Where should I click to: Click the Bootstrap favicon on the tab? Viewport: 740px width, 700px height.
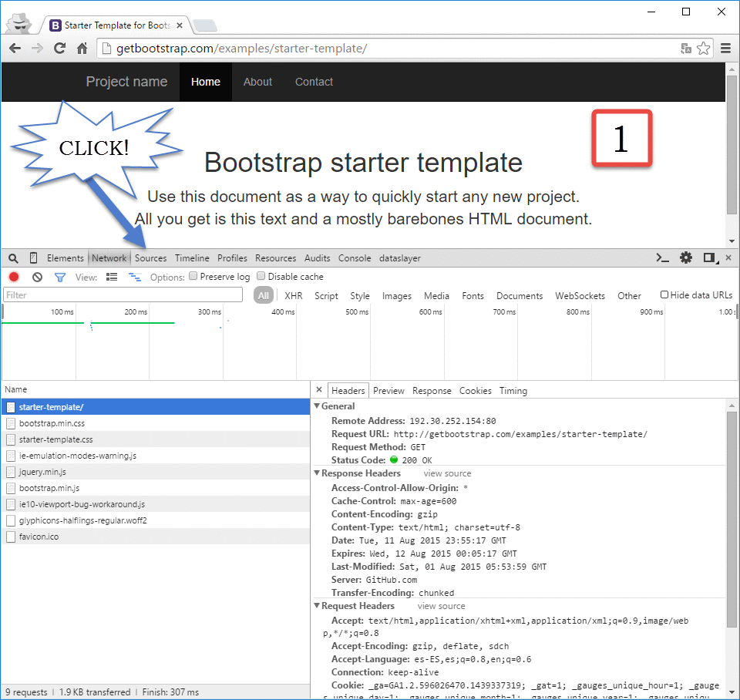[x=55, y=25]
